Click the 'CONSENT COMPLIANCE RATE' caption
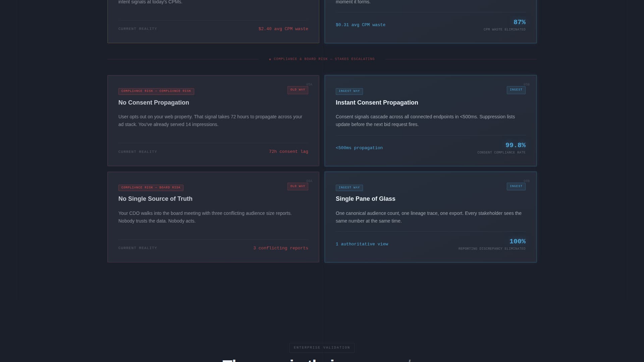Screen dimensions: 644x362 [x=501, y=153]
